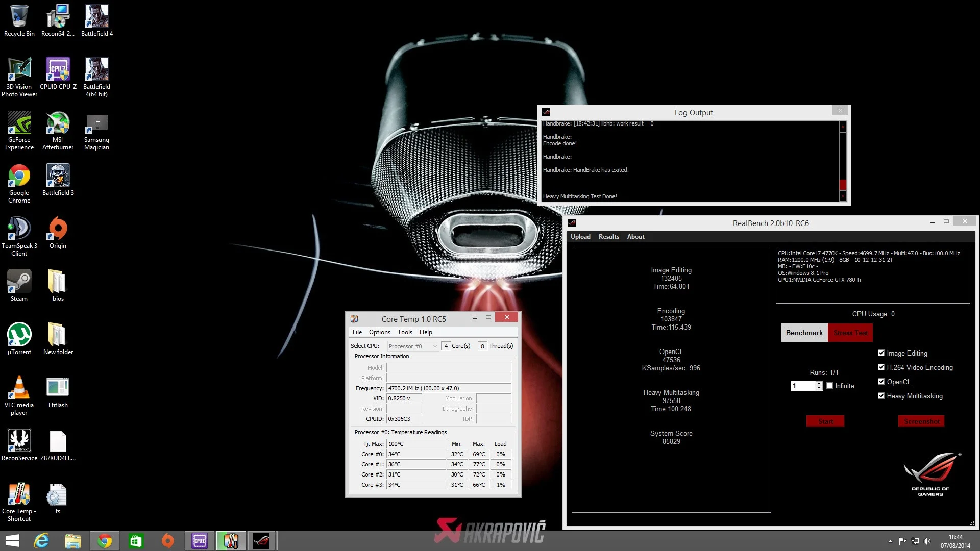
Task: Click the system tray volume icon
Action: [x=927, y=541]
